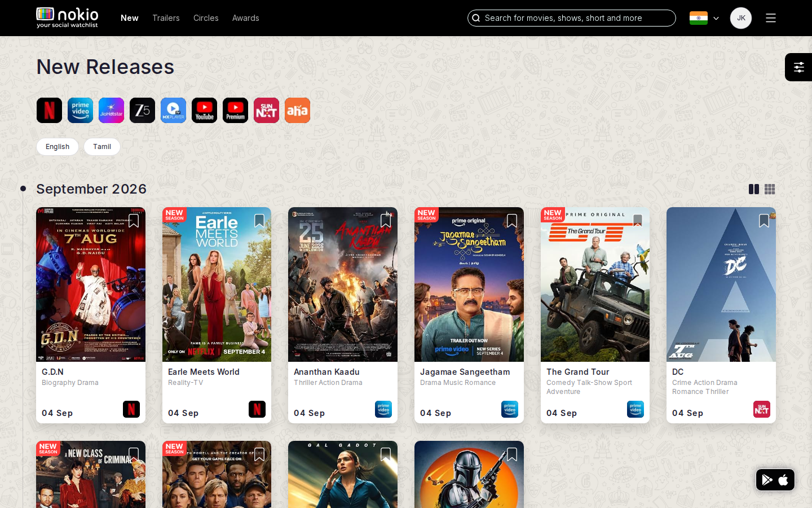Viewport: 812px width, 508px height.
Task: Open the Circles tab
Action: pyautogui.click(x=206, y=18)
